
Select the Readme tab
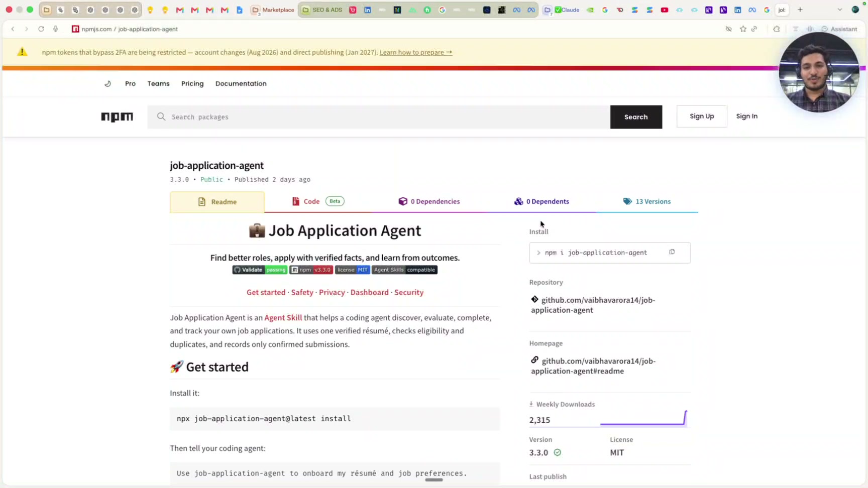click(x=217, y=202)
